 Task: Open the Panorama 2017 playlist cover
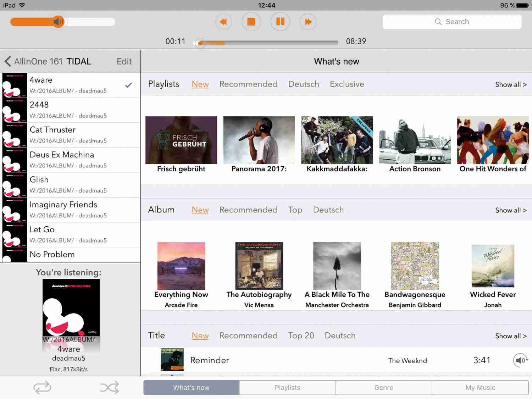[x=259, y=140]
